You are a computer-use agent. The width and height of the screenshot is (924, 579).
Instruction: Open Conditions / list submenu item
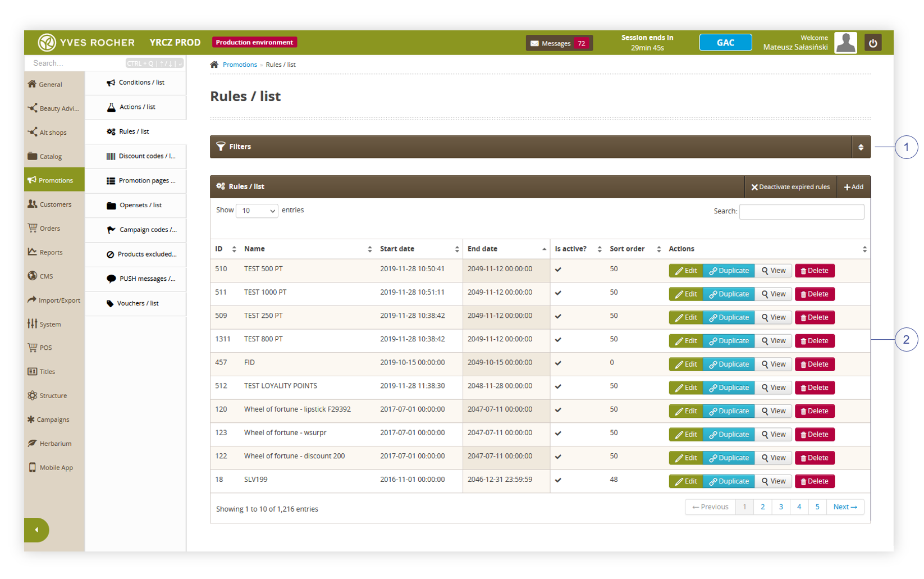coord(136,83)
